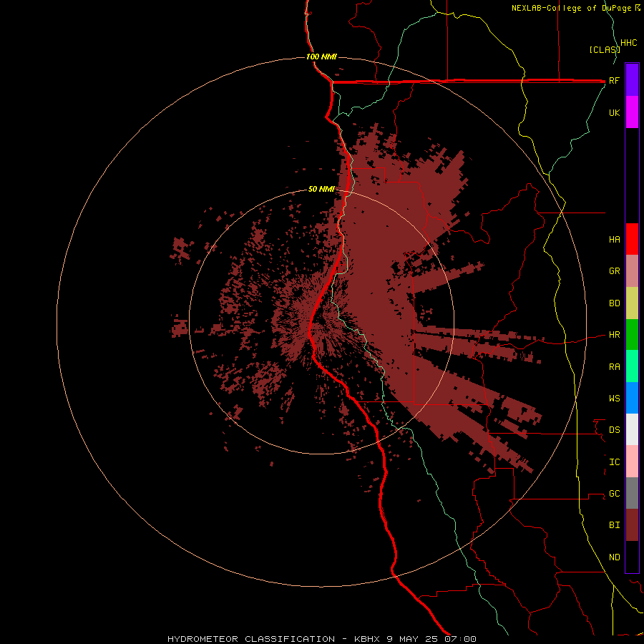Click the HA red legend swatch

[x=632, y=239]
